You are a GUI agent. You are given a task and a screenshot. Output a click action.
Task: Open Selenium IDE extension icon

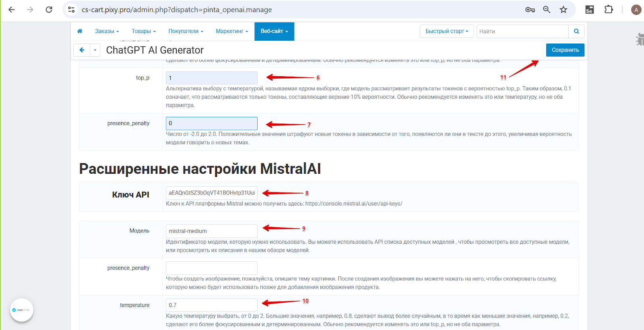point(589,10)
